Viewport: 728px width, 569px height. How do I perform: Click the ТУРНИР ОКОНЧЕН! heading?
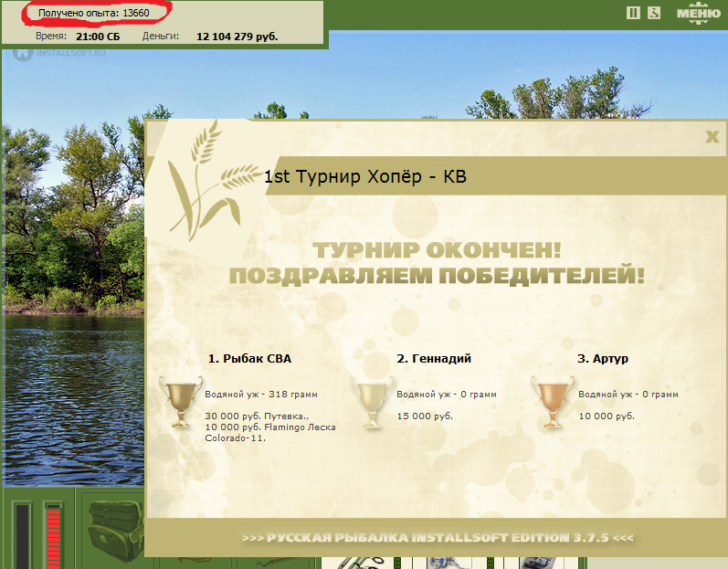coord(437,250)
